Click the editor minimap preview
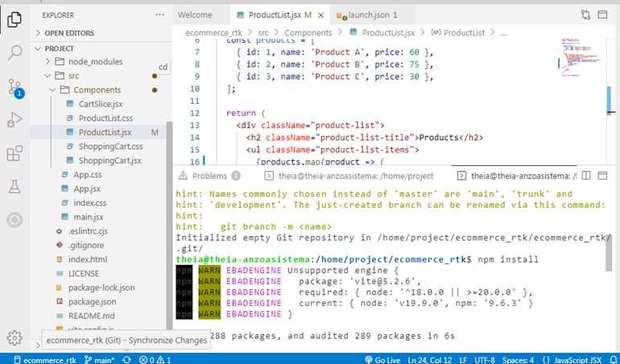 581,57
